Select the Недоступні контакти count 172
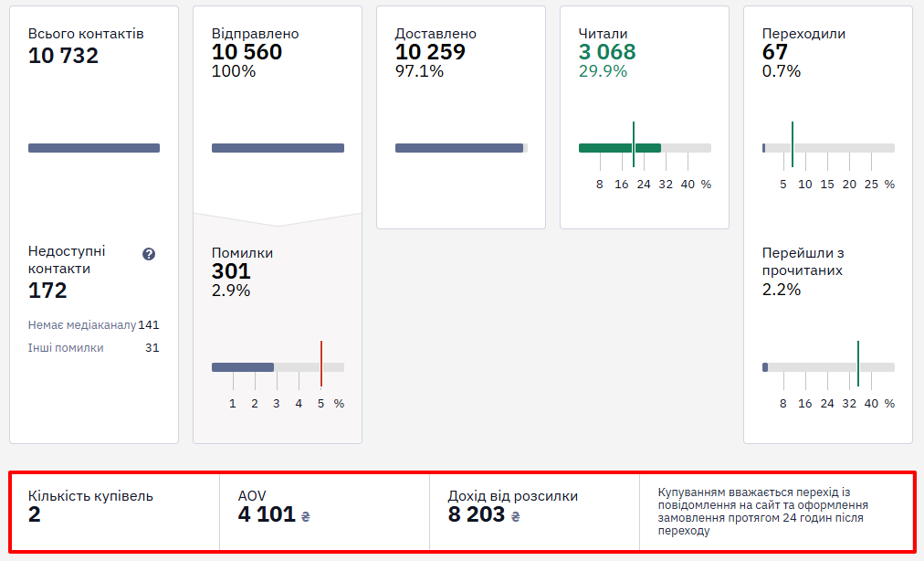Image resolution: width=924 pixels, height=561 pixels. [x=47, y=291]
